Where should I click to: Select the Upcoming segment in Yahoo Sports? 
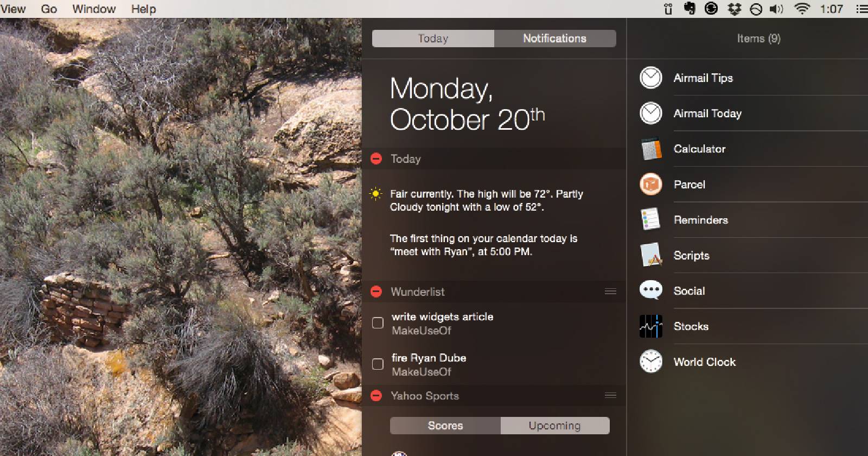click(x=555, y=426)
